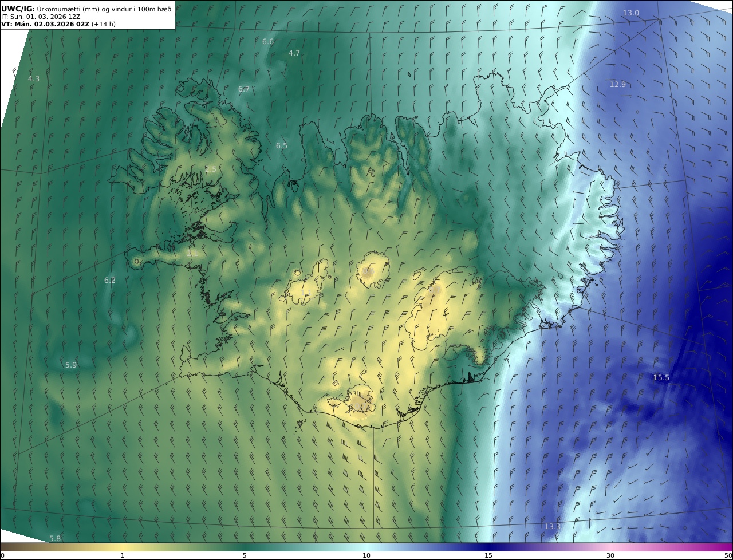Click the colorbar tick label 50
This screenshot has height=560, width=733.
click(728, 555)
